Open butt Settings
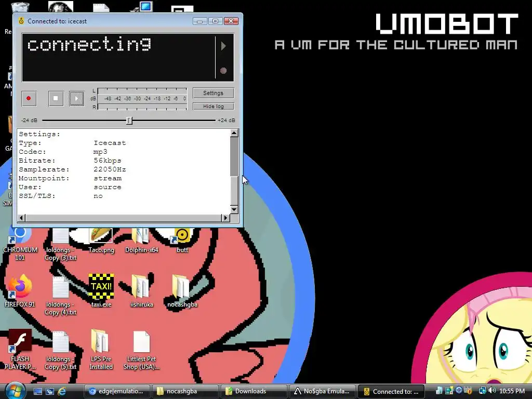The height and width of the screenshot is (399, 532). pyautogui.click(x=213, y=93)
